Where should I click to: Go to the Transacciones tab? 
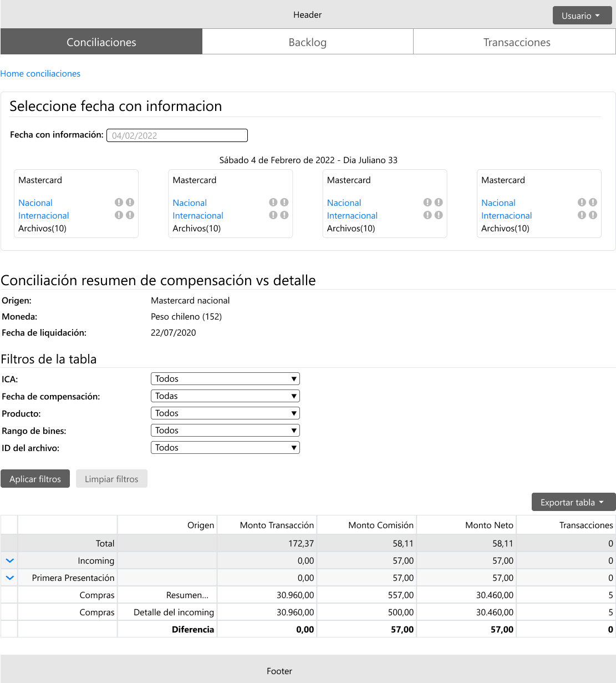(516, 42)
